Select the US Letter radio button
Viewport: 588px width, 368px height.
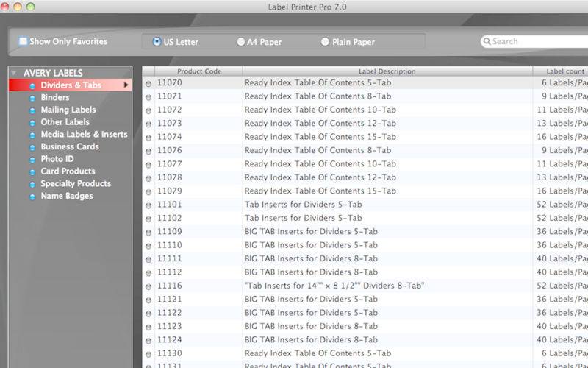(x=157, y=41)
